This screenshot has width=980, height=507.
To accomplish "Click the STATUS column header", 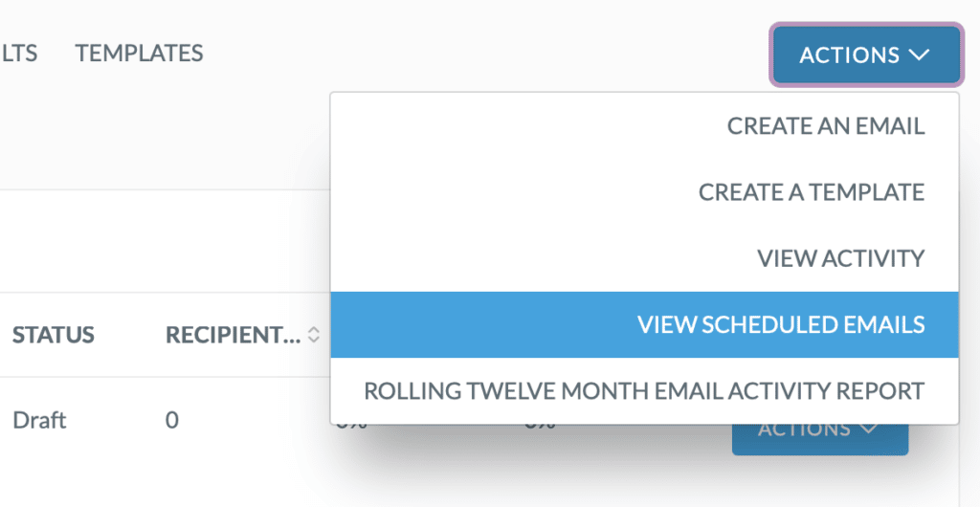I will [x=54, y=336].
